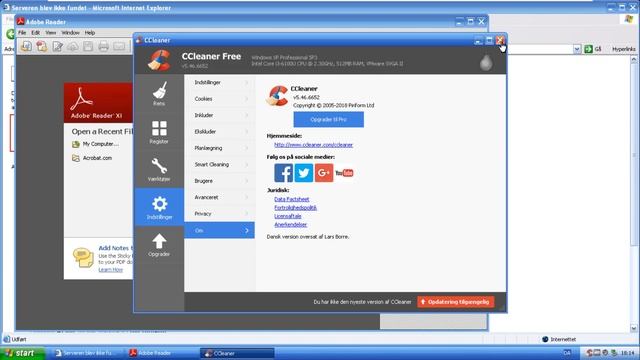Select Planlægning settings submenu item
Screen dimensions: 640x360
[220, 148]
